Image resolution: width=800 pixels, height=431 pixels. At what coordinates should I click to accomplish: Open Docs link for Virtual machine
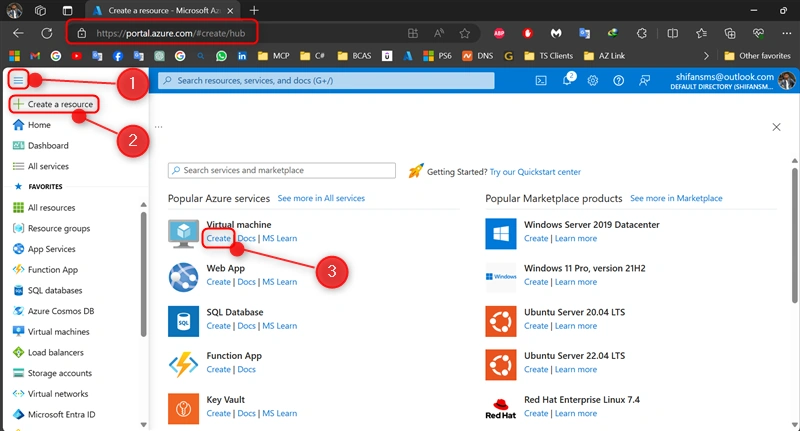[246, 238]
